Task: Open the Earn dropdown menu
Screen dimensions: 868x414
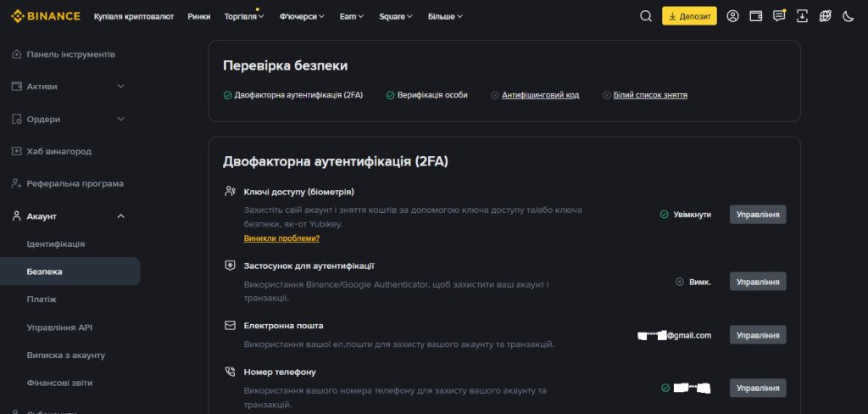Action: pyautogui.click(x=352, y=17)
